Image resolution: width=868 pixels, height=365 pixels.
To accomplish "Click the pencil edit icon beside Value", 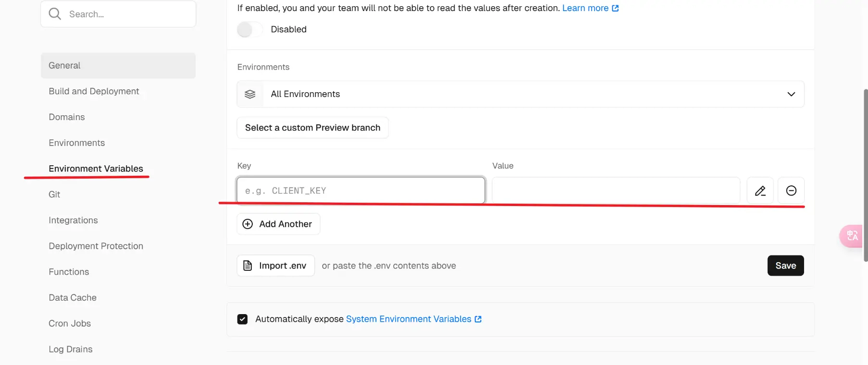I will 760,191.
